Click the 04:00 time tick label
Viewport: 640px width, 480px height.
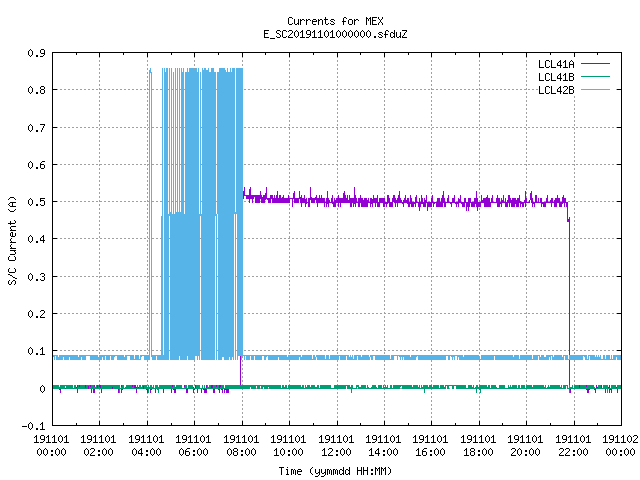[146, 452]
